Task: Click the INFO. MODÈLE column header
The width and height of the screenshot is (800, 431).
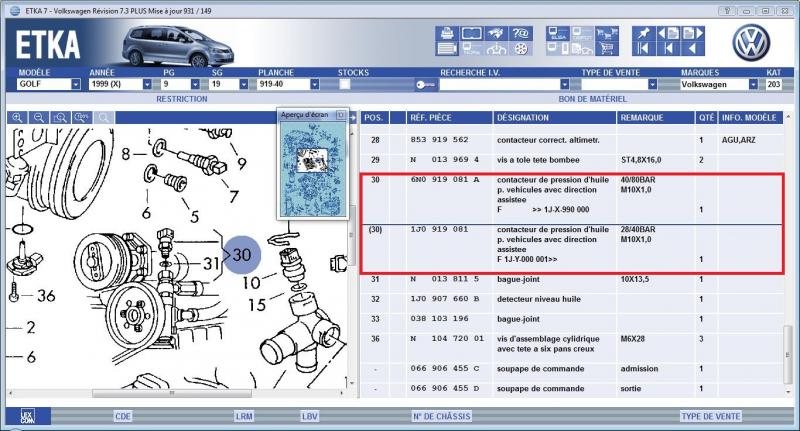Action: tap(749, 118)
